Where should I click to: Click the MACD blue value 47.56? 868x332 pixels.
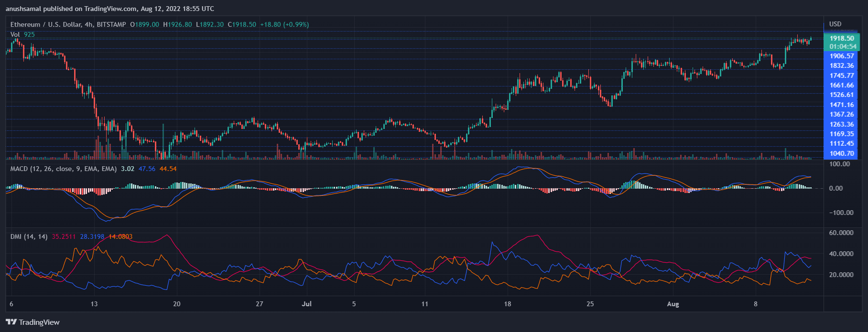147,169
